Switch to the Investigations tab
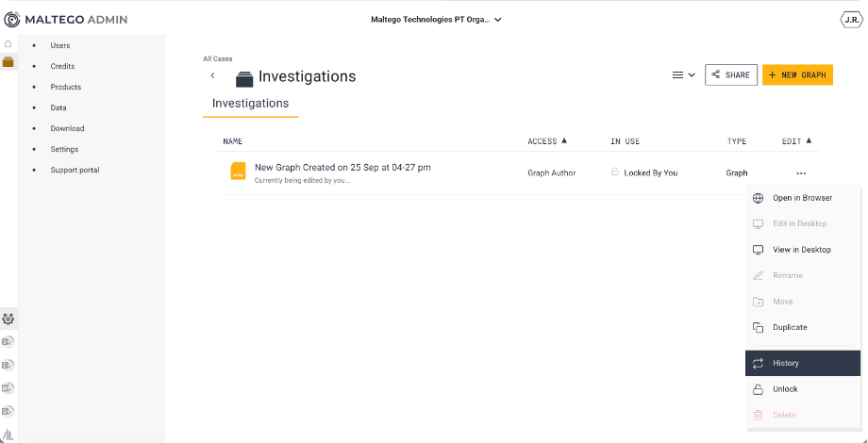868x443 pixels. pyautogui.click(x=251, y=104)
